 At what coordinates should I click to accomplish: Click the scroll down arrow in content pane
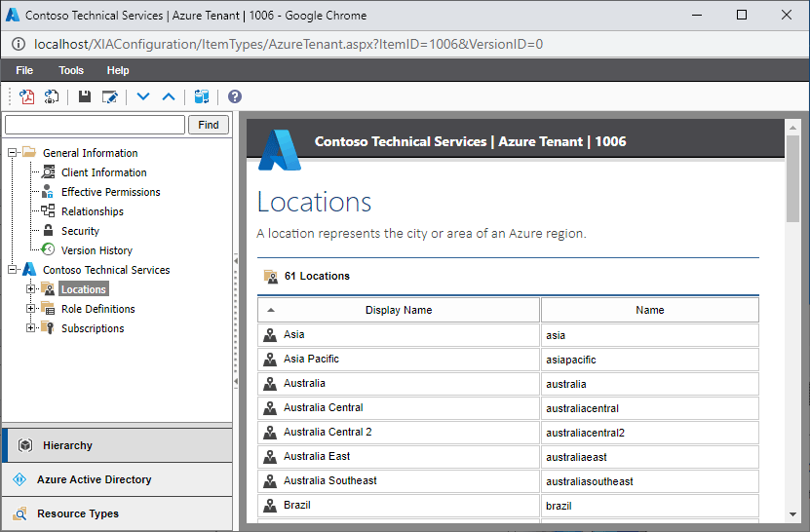(x=793, y=513)
